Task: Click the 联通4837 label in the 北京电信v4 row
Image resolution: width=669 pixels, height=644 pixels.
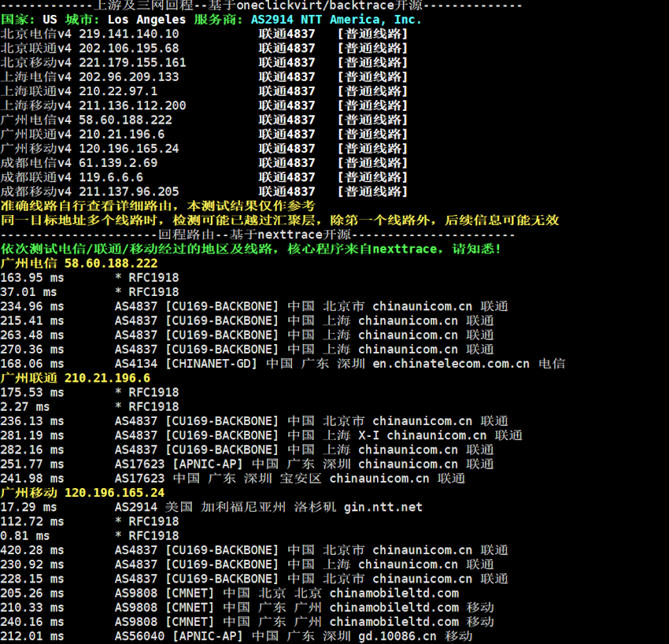Action: (x=286, y=34)
